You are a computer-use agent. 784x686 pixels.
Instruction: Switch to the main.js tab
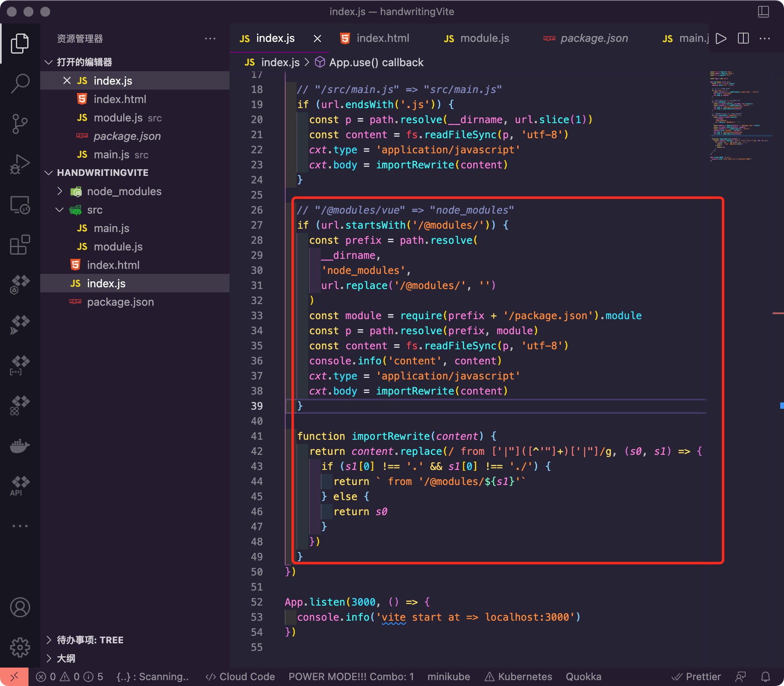click(x=685, y=39)
